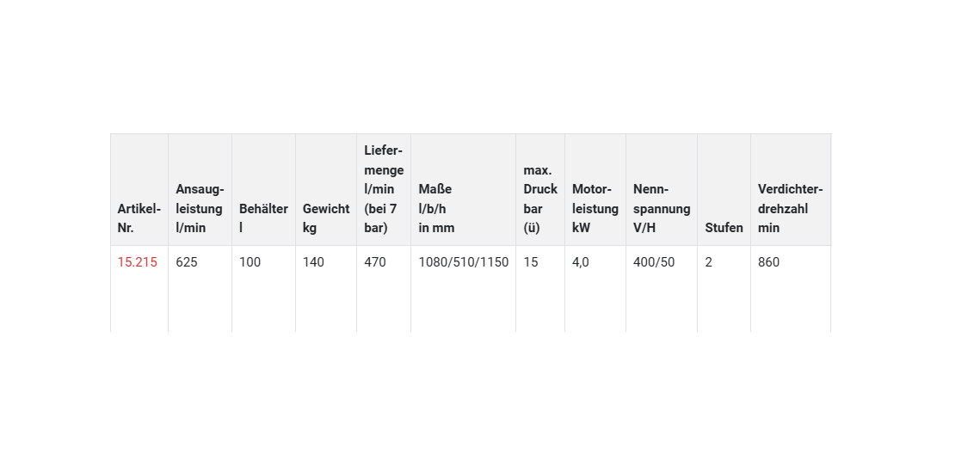
Task: Select the Behälter l column header
Action: click(x=263, y=218)
